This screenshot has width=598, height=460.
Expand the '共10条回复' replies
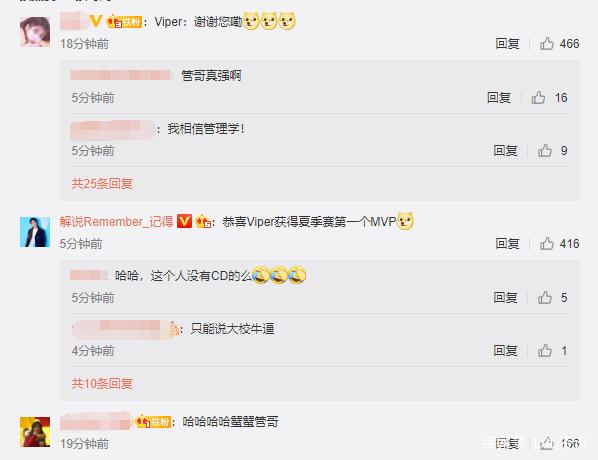(x=102, y=383)
